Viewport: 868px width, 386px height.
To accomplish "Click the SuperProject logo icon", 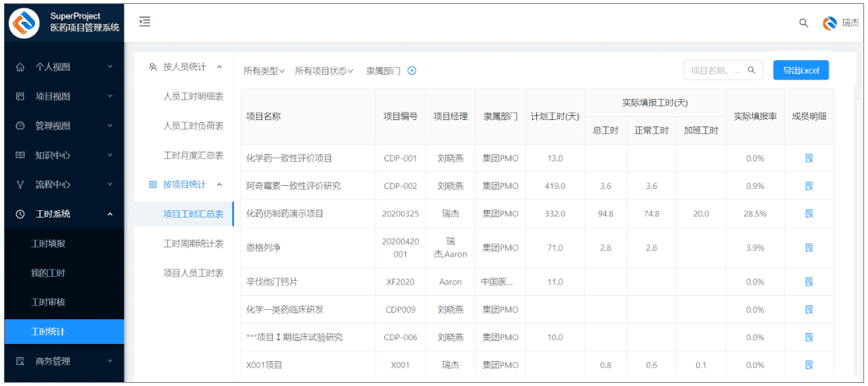I will click(24, 23).
